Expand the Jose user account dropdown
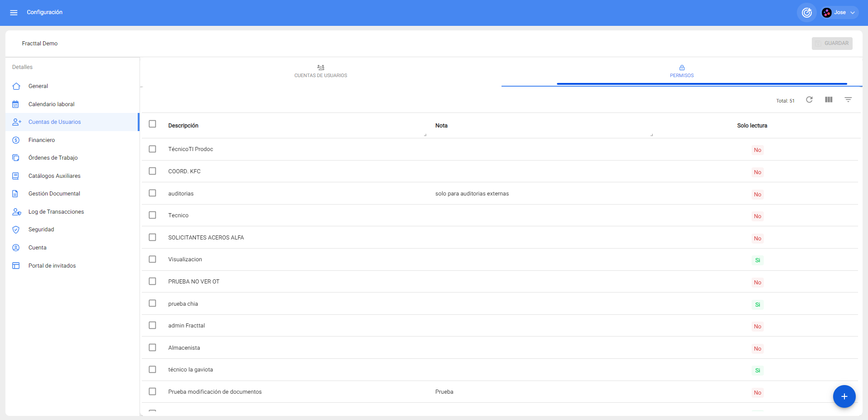This screenshot has width=868, height=420. pyautogui.click(x=840, y=13)
